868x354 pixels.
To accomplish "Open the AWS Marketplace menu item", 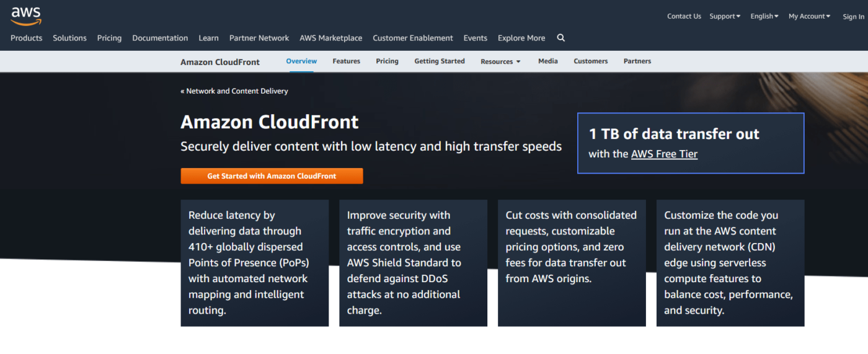I will pos(330,38).
